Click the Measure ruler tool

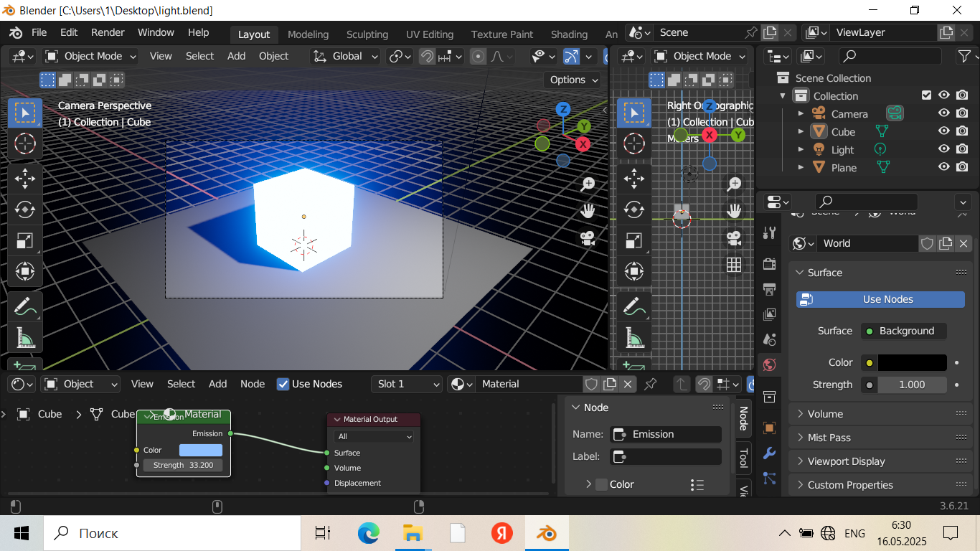(25, 337)
